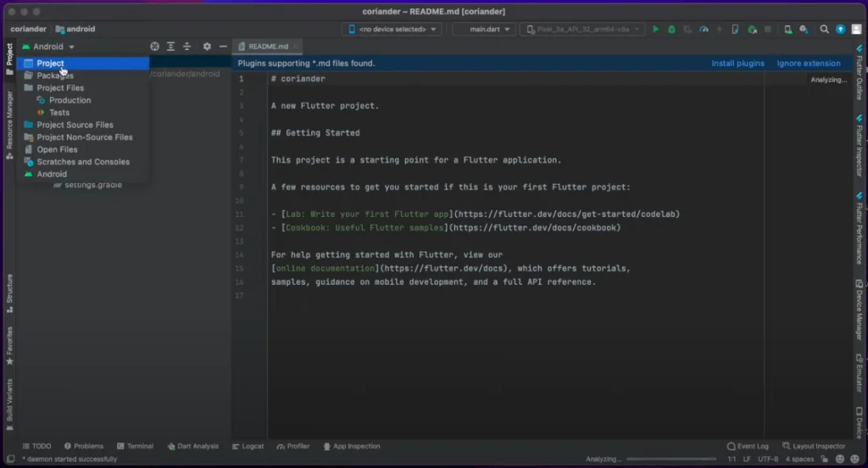Open the Resource Manager side tab

click(x=9, y=125)
